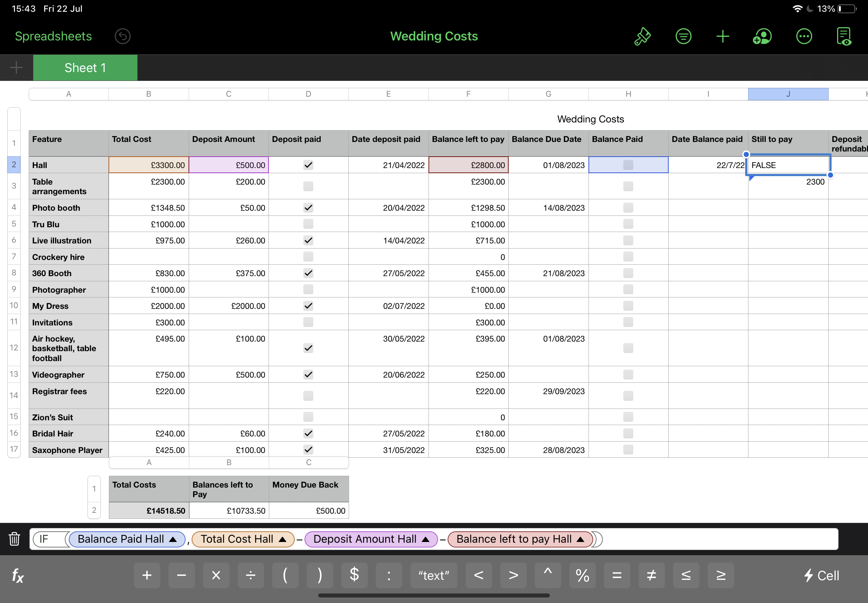Tap the plus Insert icon in toolbar
The image size is (868, 603).
click(722, 37)
